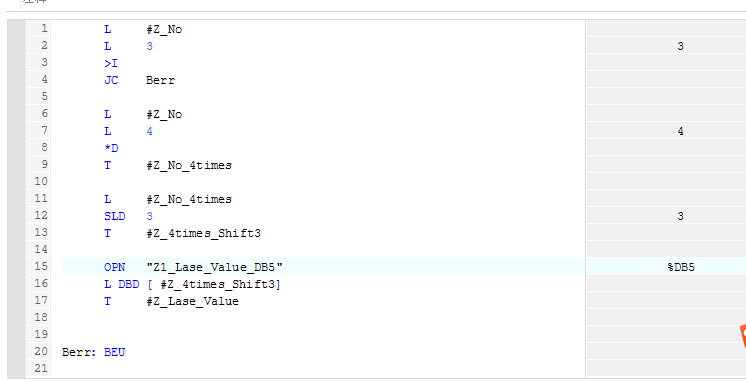
Task: Click the SLD shift instruction
Action: (x=115, y=216)
